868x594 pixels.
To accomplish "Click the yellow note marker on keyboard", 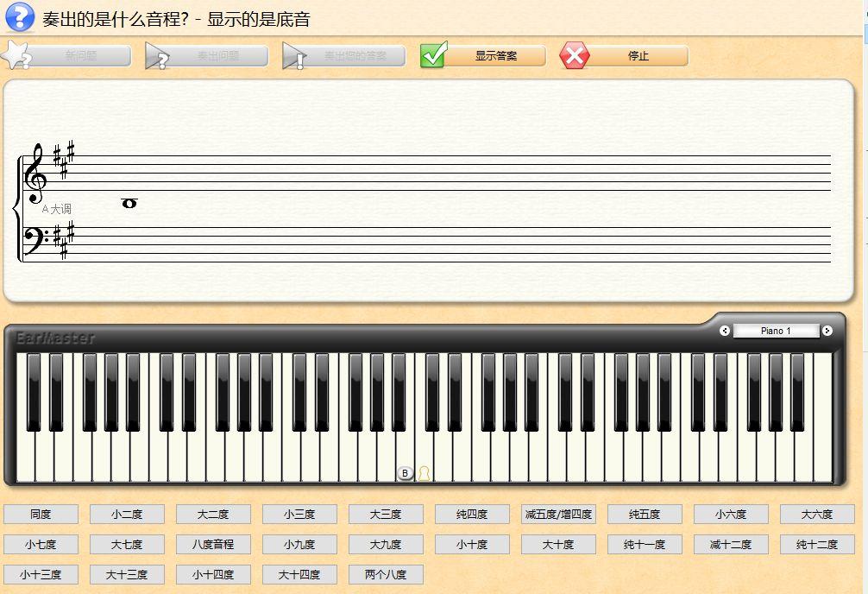I will [424, 473].
